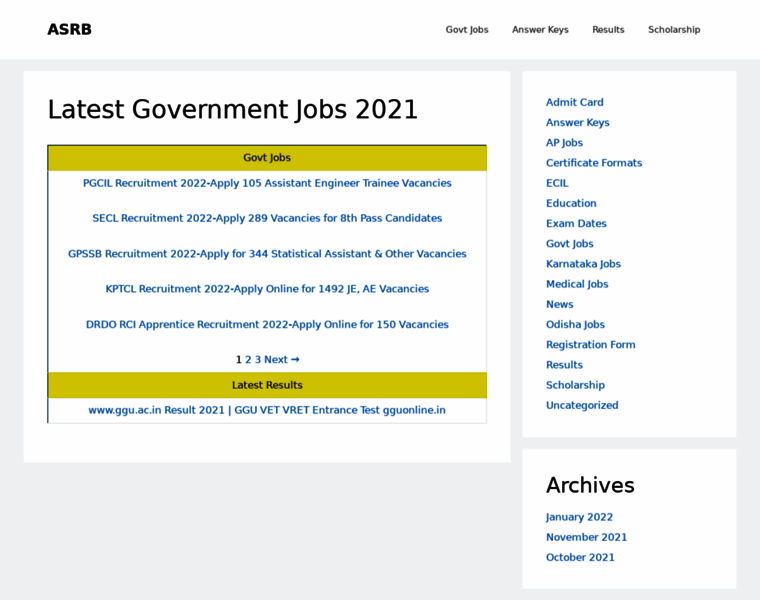Select the Karnataka Jobs sidebar category
Screen dimensions: 760x600
pyautogui.click(x=583, y=264)
